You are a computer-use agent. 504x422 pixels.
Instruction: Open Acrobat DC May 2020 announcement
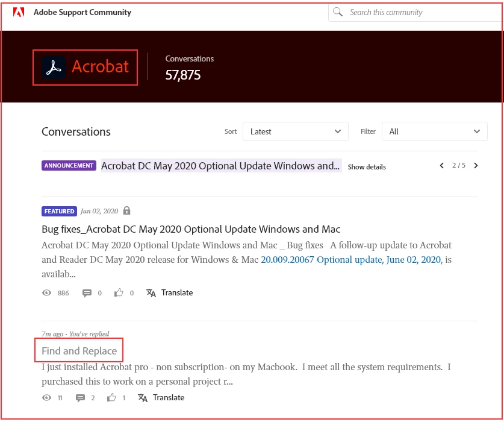point(220,166)
